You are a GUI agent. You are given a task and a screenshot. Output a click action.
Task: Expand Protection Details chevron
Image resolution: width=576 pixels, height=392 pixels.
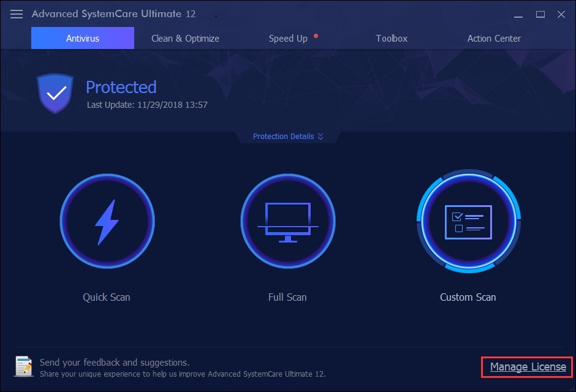tap(320, 136)
